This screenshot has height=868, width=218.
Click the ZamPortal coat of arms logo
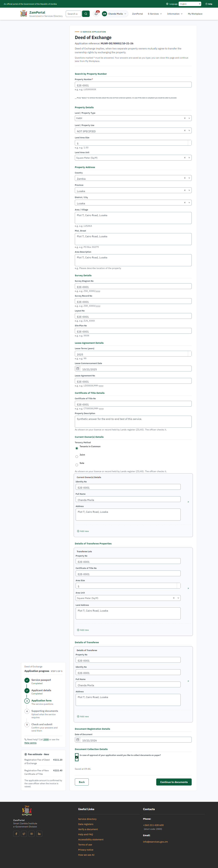[x=24, y=13]
